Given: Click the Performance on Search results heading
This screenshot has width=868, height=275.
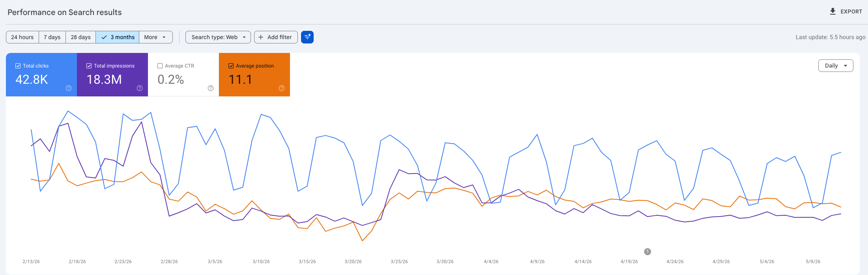Looking at the screenshot, I should [65, 12].
